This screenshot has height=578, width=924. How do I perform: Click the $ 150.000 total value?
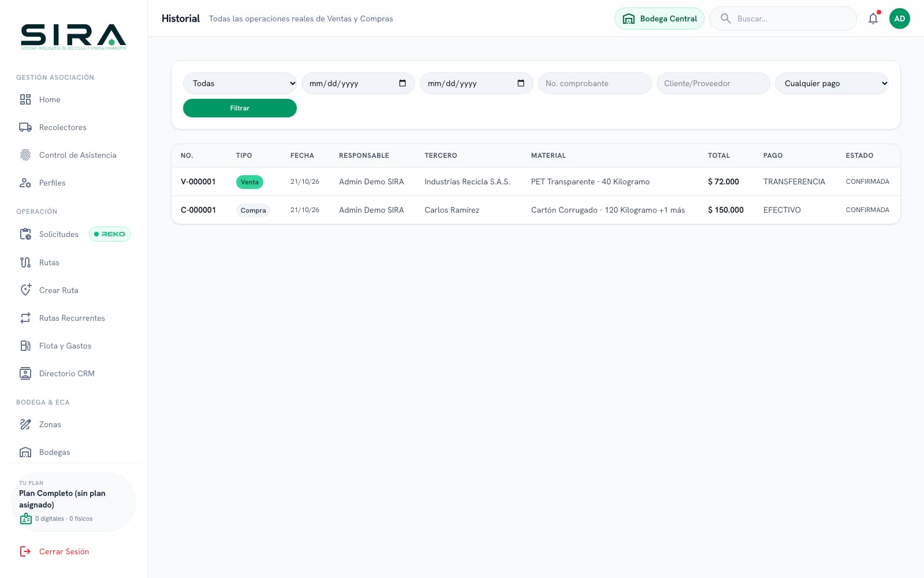[726, 210]
